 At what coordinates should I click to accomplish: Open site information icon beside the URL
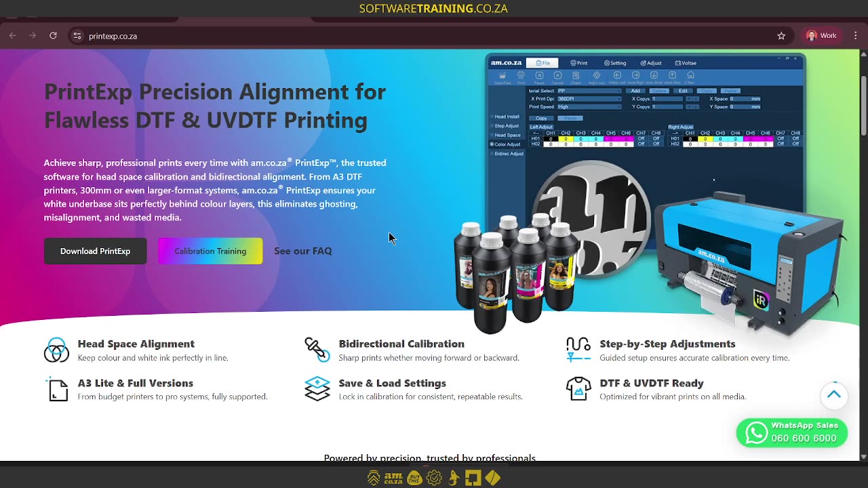coord(77,36)
